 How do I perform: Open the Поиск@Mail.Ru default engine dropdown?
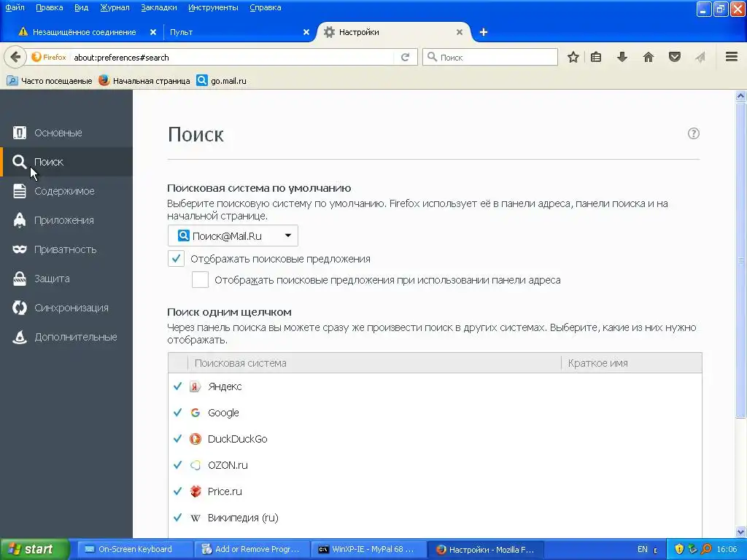click(233, 236)
